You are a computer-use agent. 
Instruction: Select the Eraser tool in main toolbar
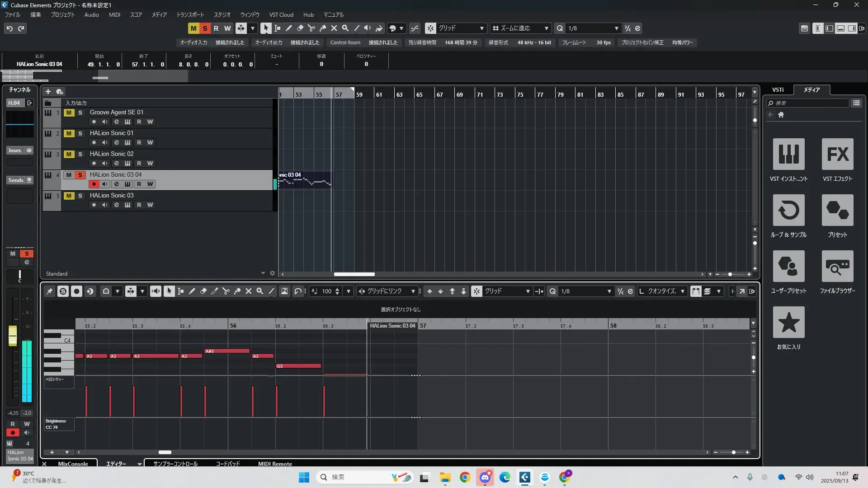click(x=300, y=28)
